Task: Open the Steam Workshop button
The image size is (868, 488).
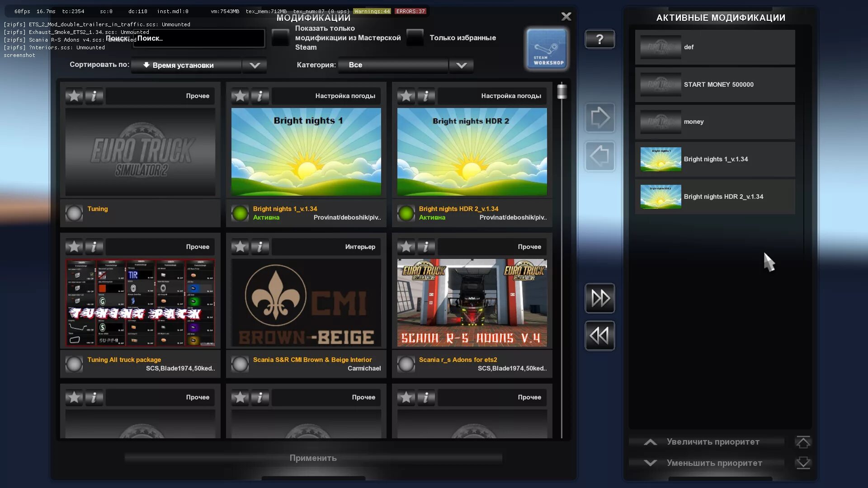Action: [547, 49]
